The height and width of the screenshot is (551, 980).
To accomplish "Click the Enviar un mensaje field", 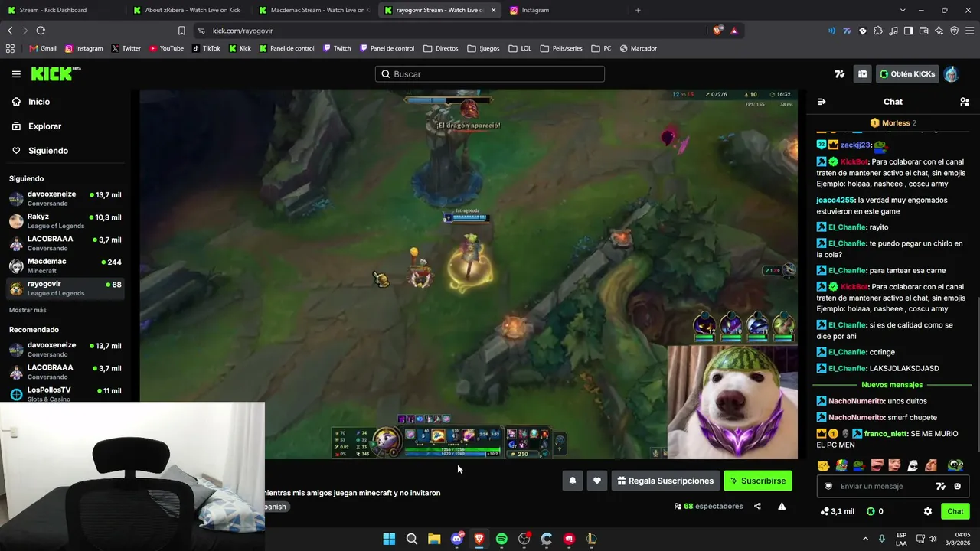I will [x=893, y=486].
